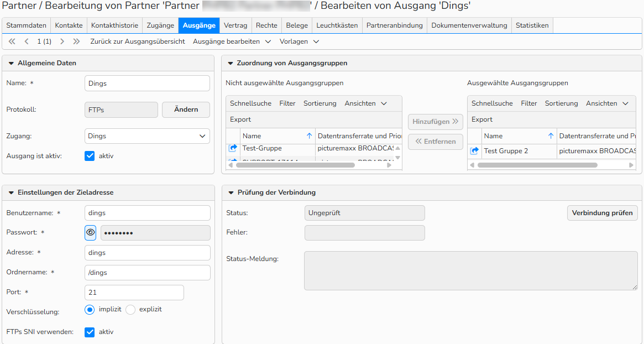
Task: Open Schnellsuche in right group list
Action: coord(492,103)
